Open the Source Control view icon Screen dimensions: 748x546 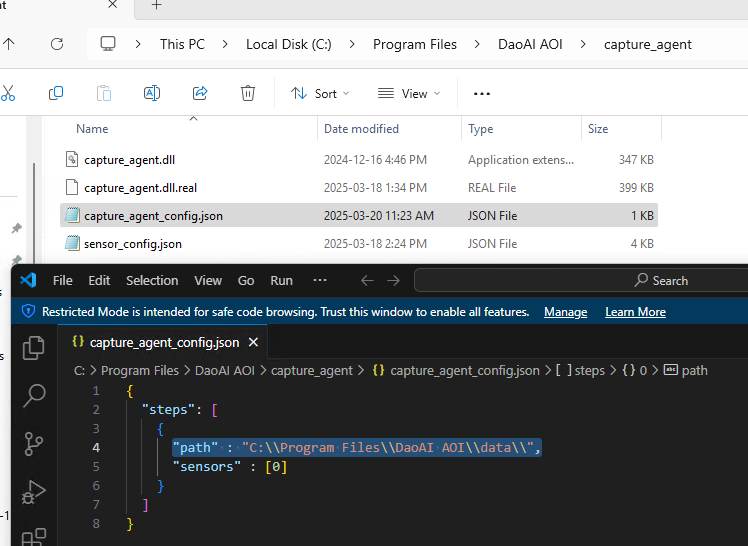point(33,443)
